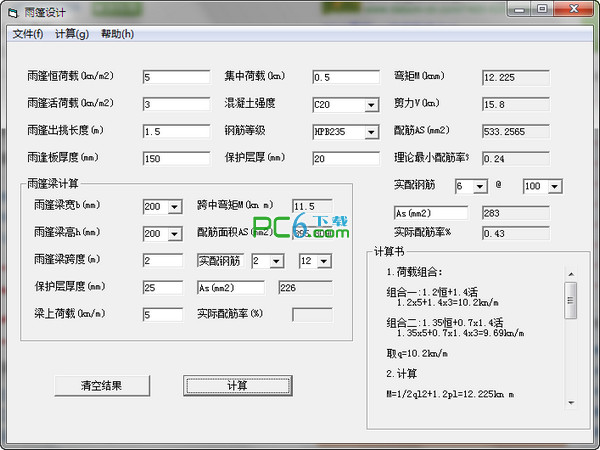Image resolution: width=600 pixels, height=450 pixels.
Task: Click the 集中荷载 input field
Action: 346,77
